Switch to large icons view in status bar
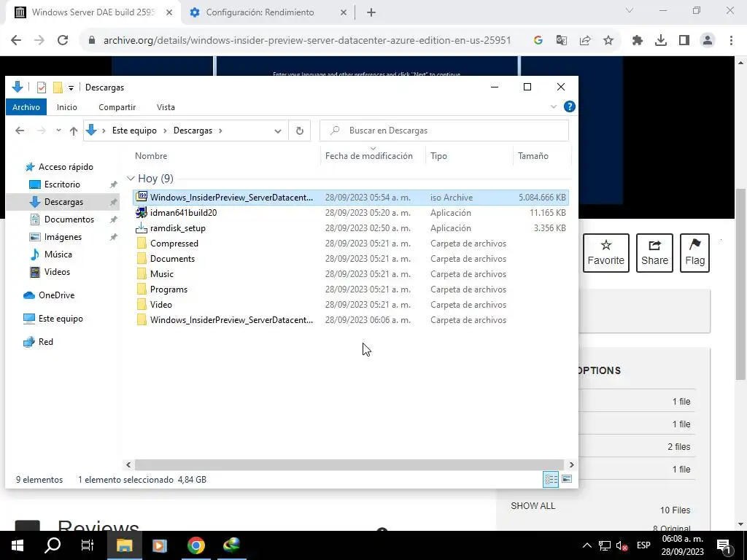 tap(567, 479)
